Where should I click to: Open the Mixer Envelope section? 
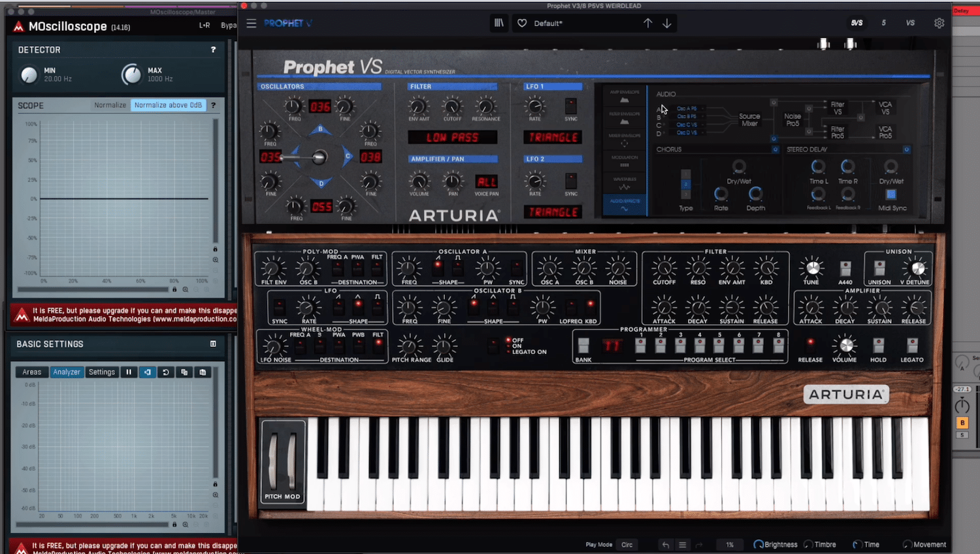click(625, 140)
